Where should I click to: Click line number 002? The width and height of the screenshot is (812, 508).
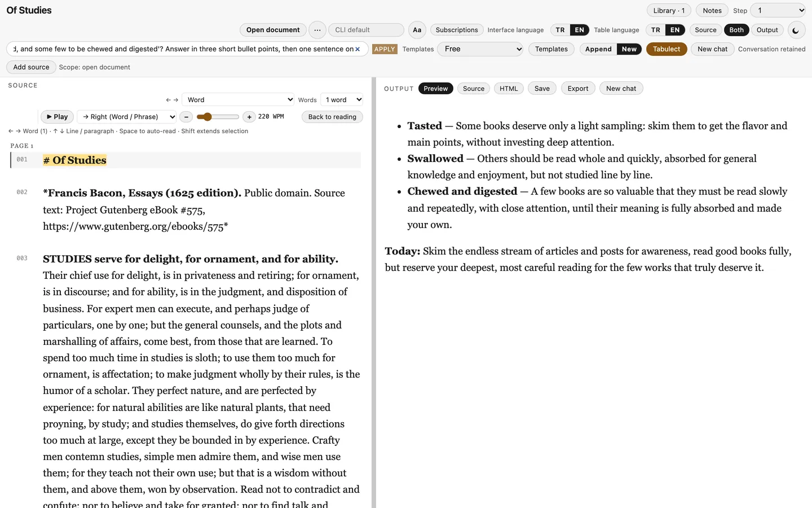[22, 192]
